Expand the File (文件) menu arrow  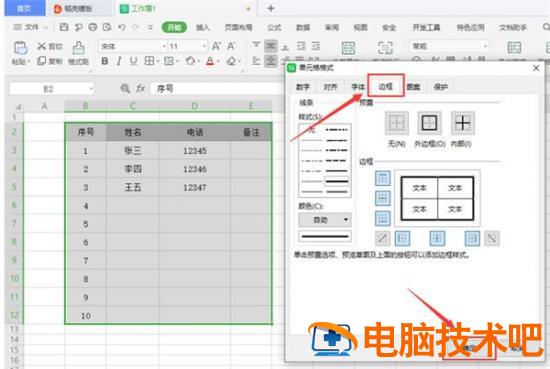[46, 27]
